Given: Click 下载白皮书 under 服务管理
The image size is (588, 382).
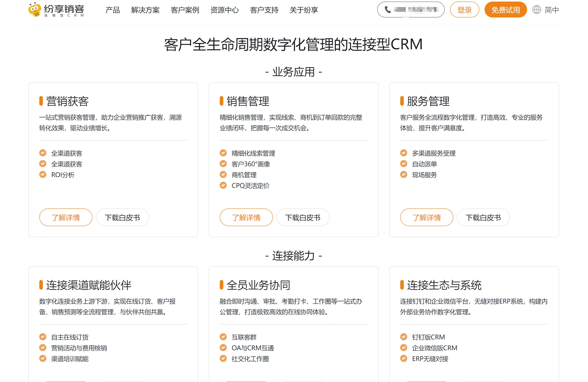Looking at the screenshot, I should 483,218.
